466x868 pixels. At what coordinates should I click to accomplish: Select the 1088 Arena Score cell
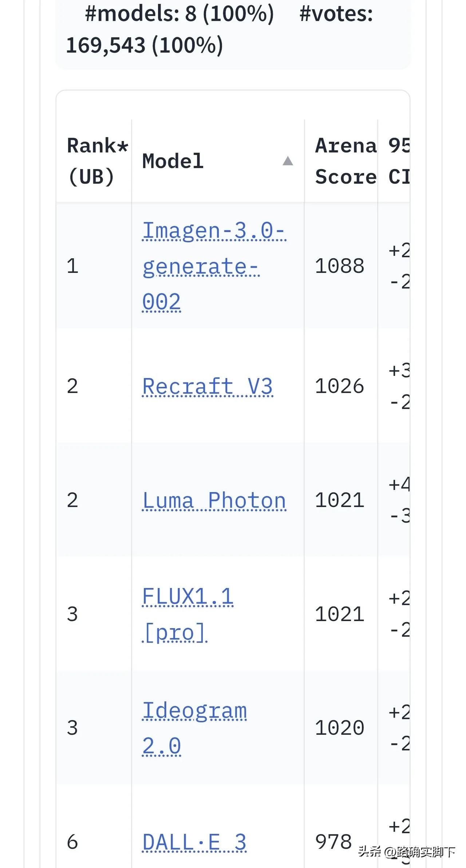click(x=339, y=266)
